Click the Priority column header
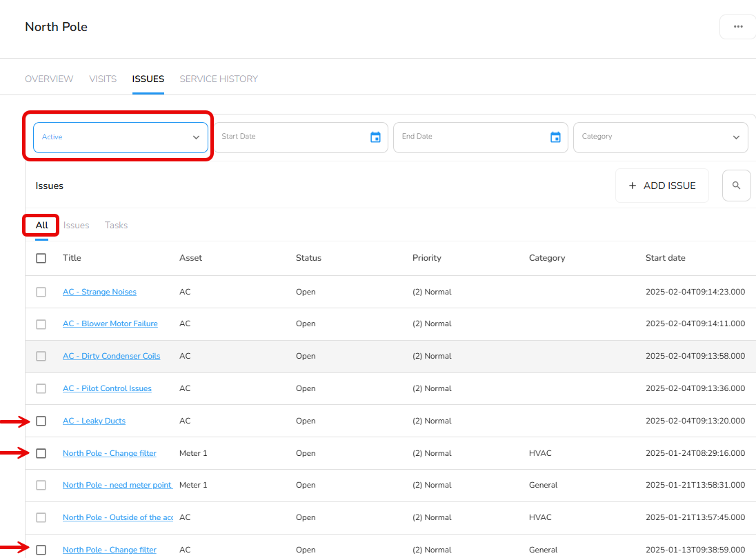The height and width of the screenshot is (558, 756). (x=427, y=257)
